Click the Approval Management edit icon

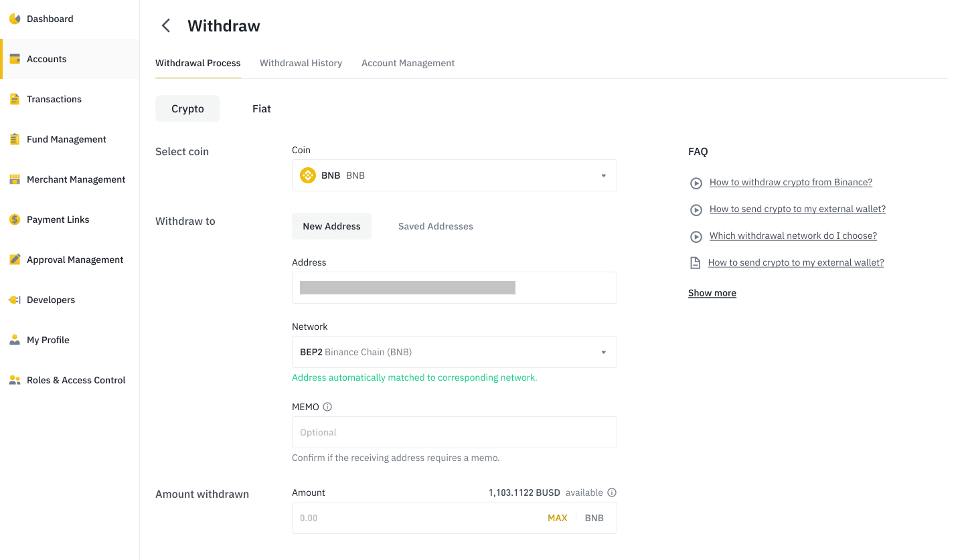[x=15, y=260]
